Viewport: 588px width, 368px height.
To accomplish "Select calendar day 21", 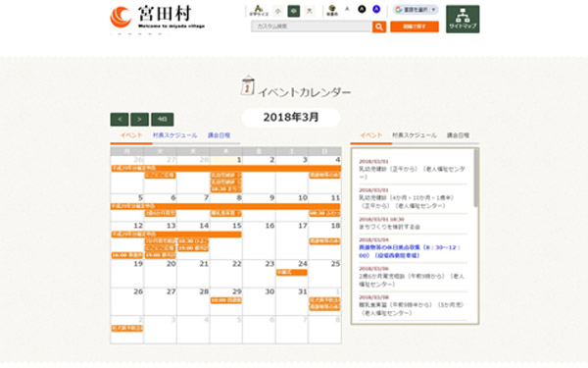I will click(204, 264).
